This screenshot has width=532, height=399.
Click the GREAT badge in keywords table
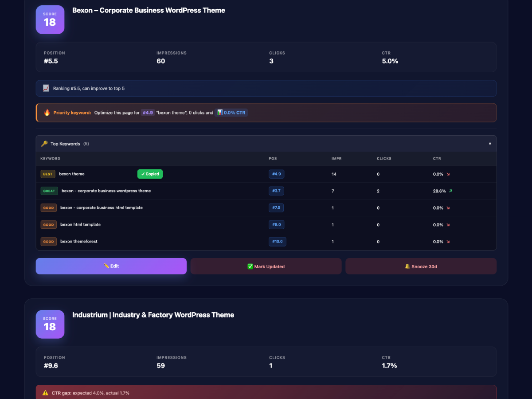coord(49,191)
